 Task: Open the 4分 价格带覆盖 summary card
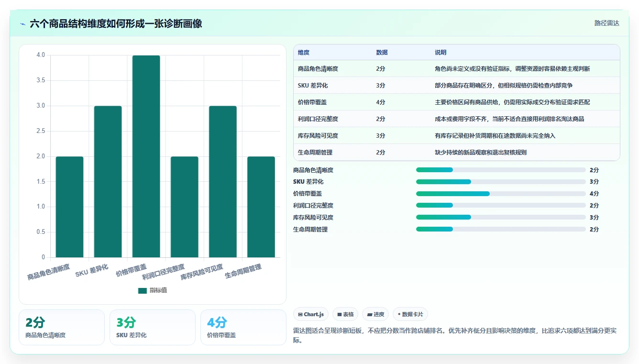[243, 327]
